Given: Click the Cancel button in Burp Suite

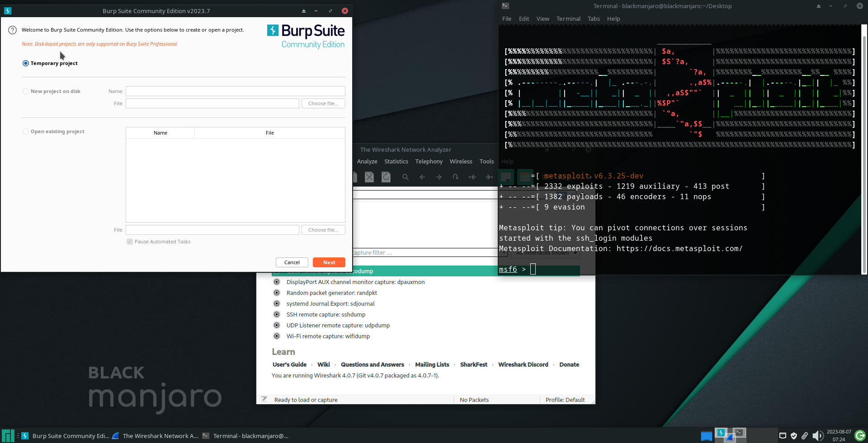Looking at the screenshot, I should 292,262.
